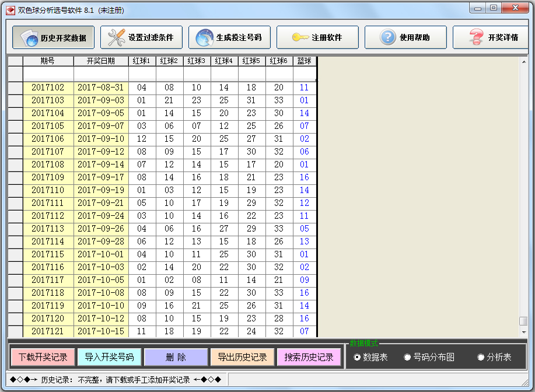Click the app icon in title bar
The image size is (535, 392).
10,10
